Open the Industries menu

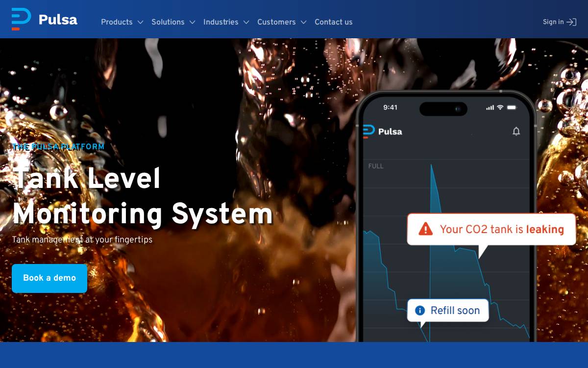point(226,22)
